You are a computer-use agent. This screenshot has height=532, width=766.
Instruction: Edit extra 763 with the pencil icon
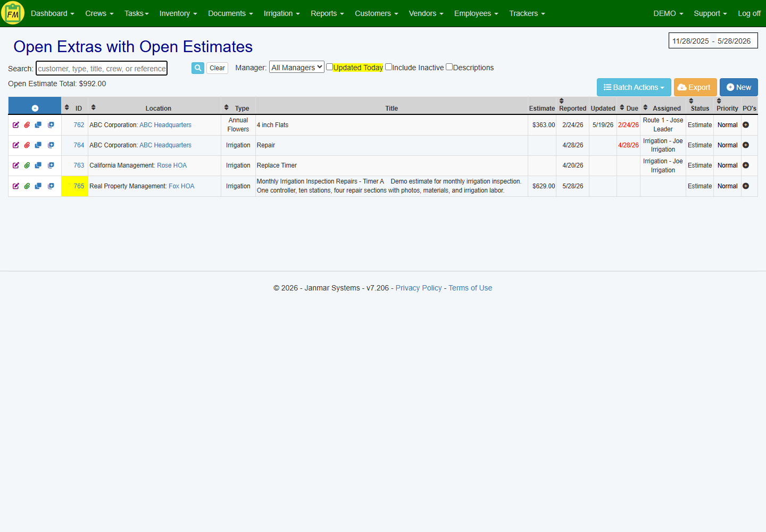(16, 165)
